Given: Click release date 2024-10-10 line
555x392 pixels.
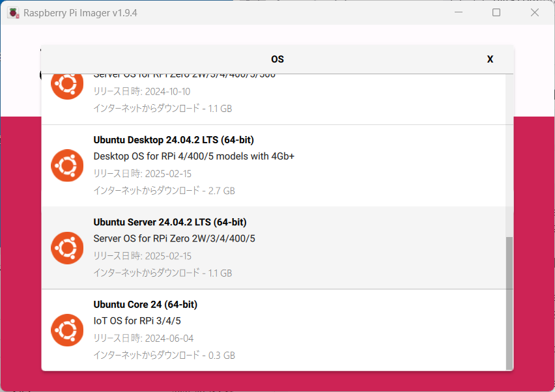Looking at the screenshot, I should click(x=141, y=92).
